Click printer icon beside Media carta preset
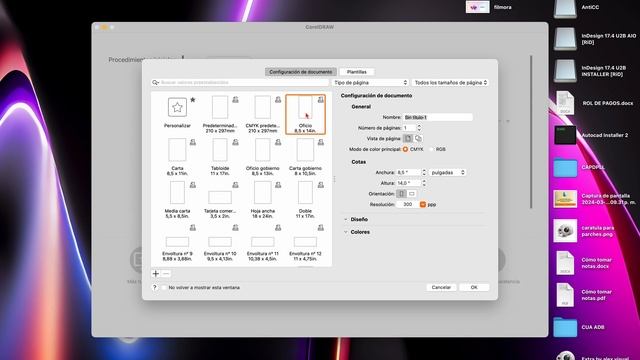Image resolution: width=640 pixels, height=360 pixels. pyautogui.click(x=193, y=185)
